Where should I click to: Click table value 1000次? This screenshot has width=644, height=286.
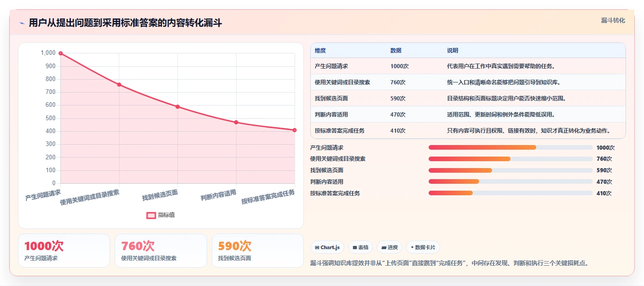400,66
